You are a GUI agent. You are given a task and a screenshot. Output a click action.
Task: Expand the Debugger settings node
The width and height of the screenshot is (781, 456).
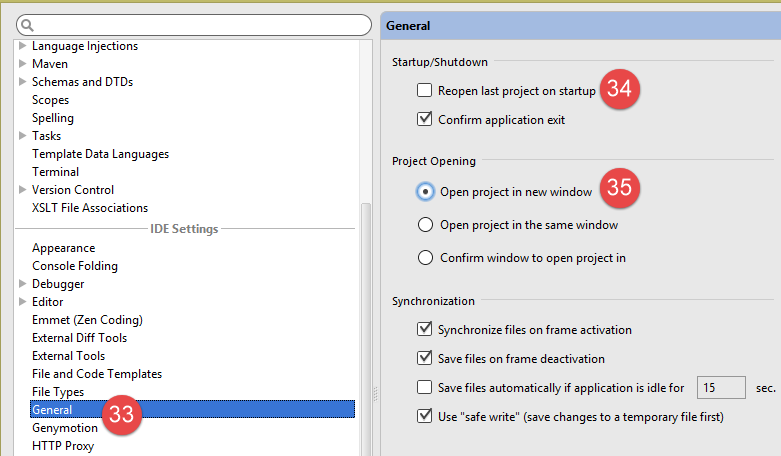point(23,284)
